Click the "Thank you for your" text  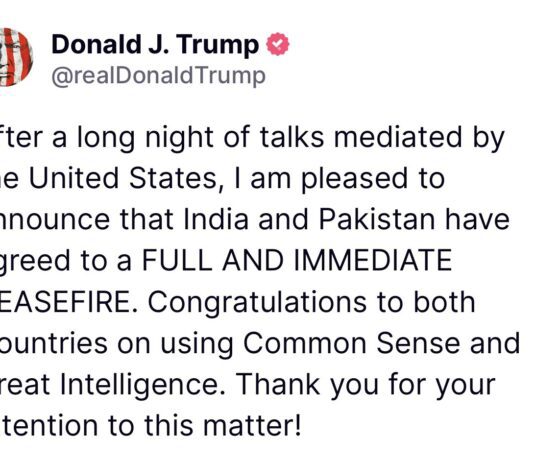(x=365, y=386)
